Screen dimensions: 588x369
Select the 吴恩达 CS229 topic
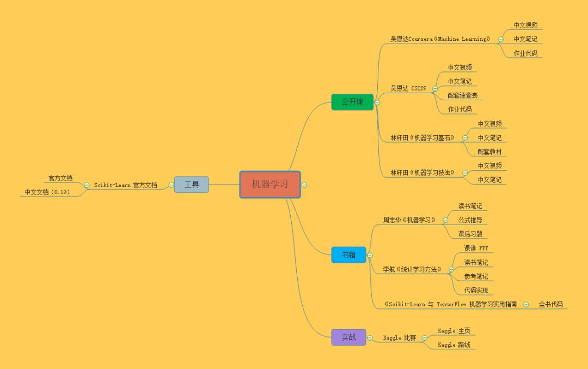point(408,88)
